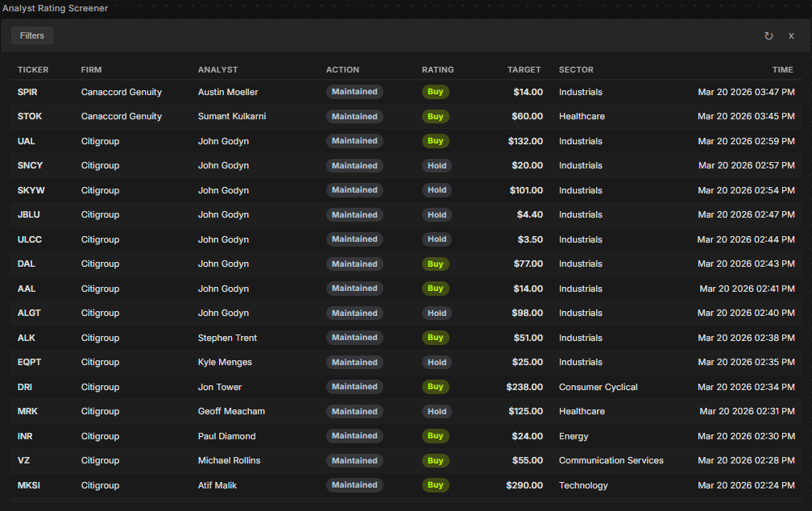Select analyst Stephen Trent
Screen dimensions: 812x511
point(227,338)
